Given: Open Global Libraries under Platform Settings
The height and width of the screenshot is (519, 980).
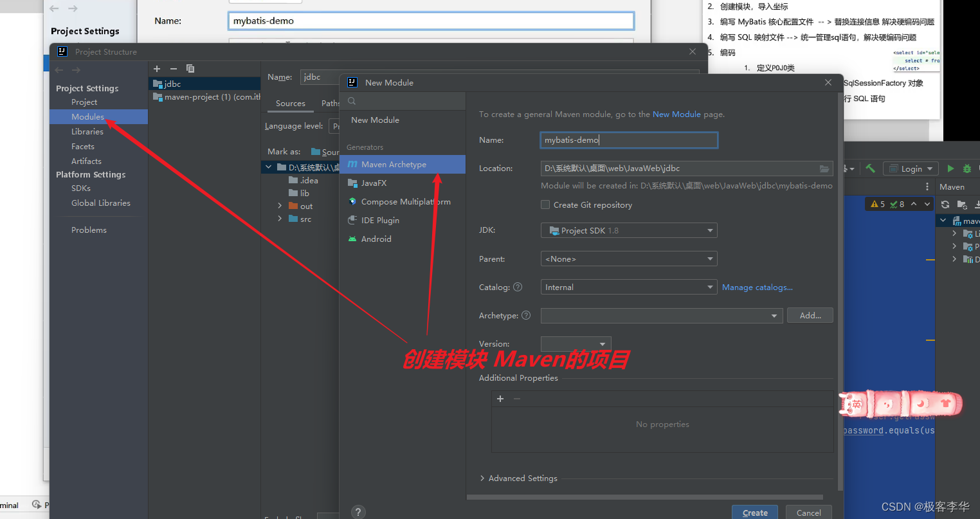Looking at the screenshot, I should click(x=101, y=203).
